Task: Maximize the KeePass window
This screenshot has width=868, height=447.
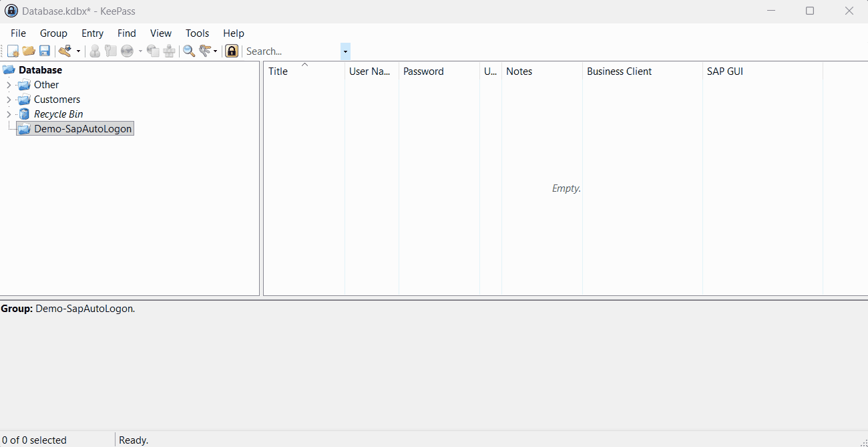Action: pos(810,11)
